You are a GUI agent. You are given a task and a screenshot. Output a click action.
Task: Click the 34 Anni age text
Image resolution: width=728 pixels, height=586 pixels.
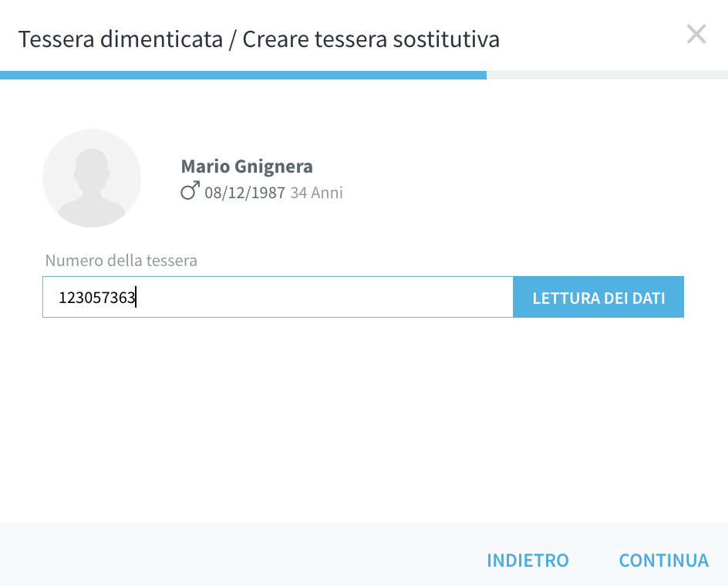[x=317, y=193]
